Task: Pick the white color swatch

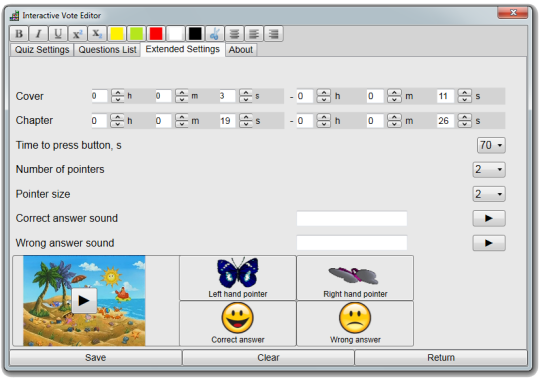Action: (176, 34)
